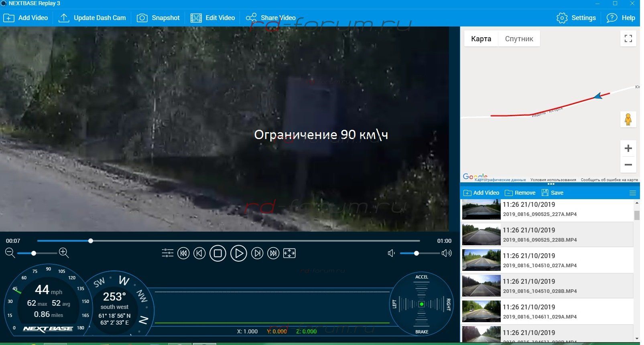This screenshot has width=644, height=345.
Task: Step back one frame
Action: (x=199, y=253)
